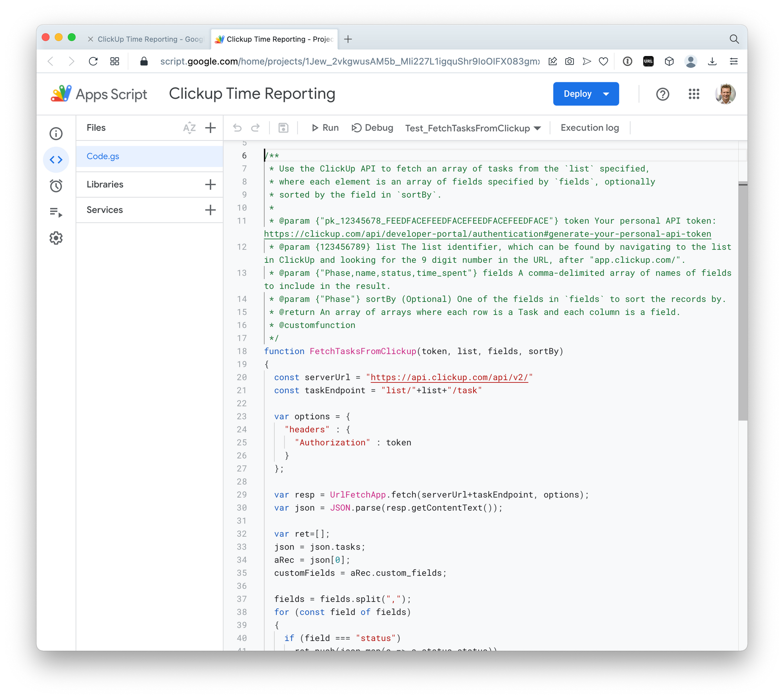Click line number 18 in gutter
Screen dimensions: 784x699
[242, 351]
